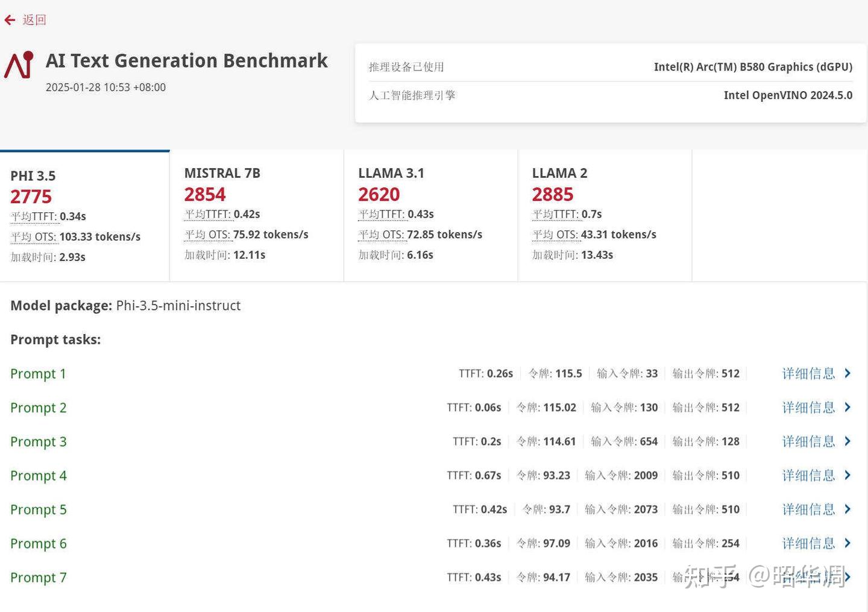
Task: View 详细信息 details for Prompt 2
Action: click(x=808, y=408)
